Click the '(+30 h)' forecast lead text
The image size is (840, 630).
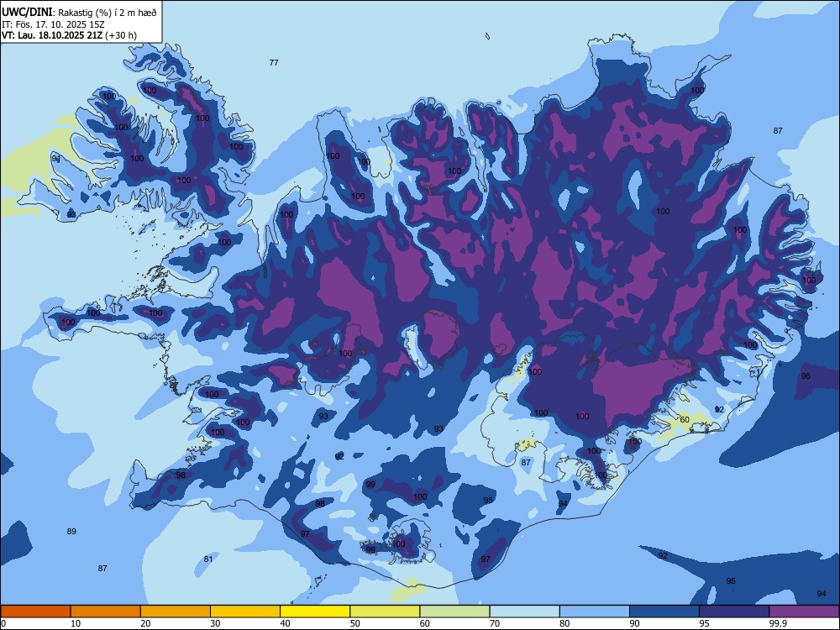[x=120, y=35]
